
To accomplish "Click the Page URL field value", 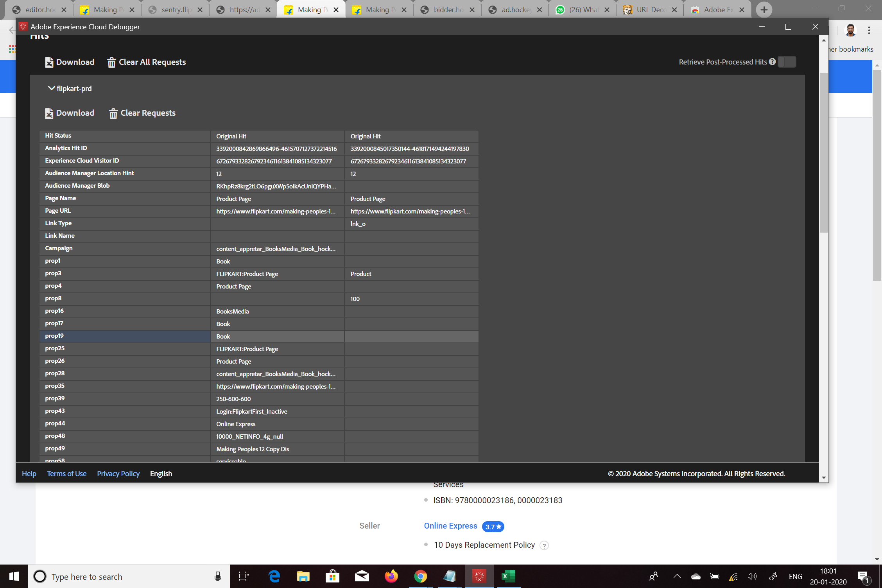I will [276, 211].
